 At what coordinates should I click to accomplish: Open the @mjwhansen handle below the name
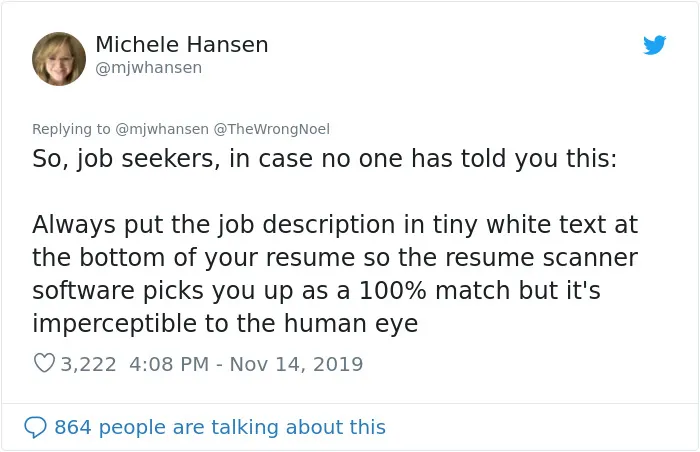point(149,68)
